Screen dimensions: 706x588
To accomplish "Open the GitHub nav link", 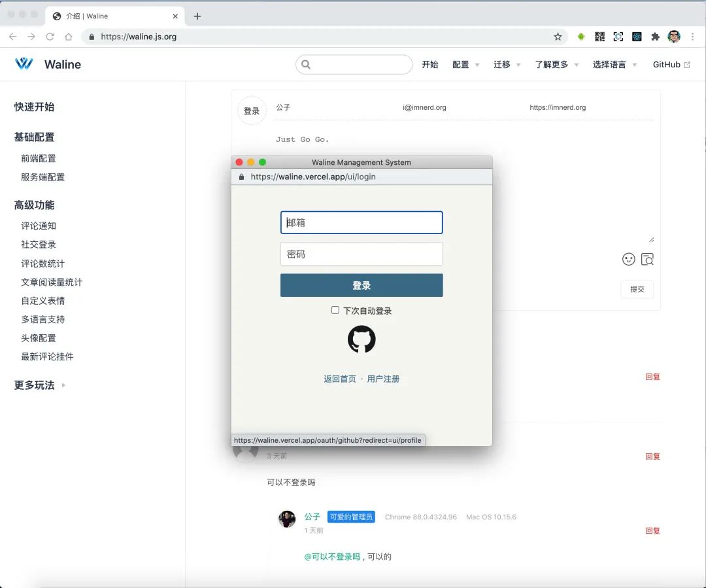I will (671, 65).
